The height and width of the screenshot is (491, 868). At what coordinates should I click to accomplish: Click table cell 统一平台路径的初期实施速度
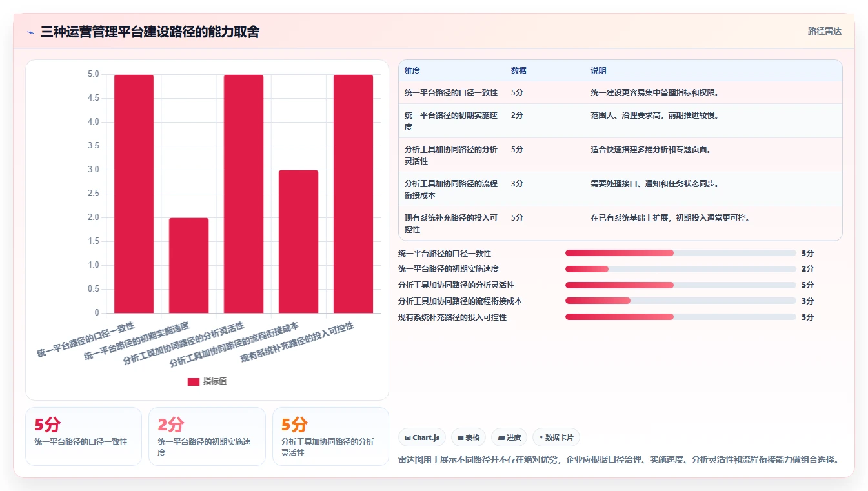coord(451,121)
